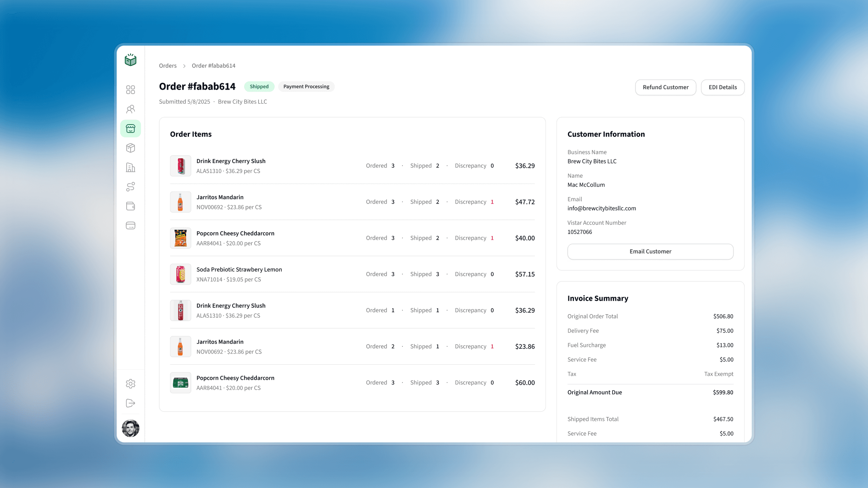Select the Payment Processing status pill
The width and height of the screenshot is (868, 488).
(x=306, y=86)
